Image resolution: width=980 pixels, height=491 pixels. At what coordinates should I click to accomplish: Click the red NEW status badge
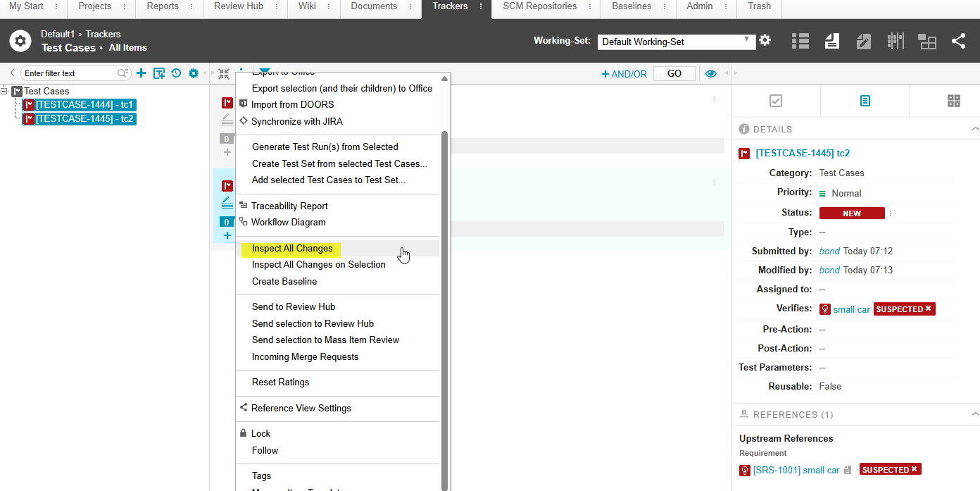tap(852, 213)
